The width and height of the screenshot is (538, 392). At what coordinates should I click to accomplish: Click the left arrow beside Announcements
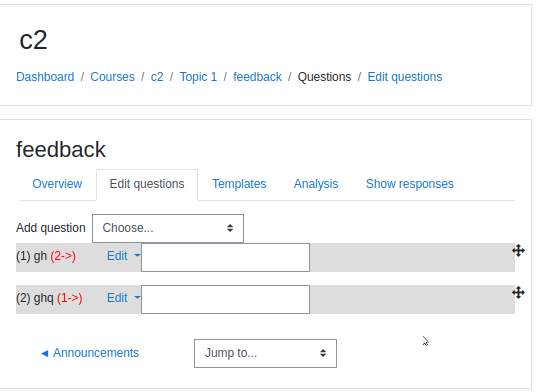45,353
